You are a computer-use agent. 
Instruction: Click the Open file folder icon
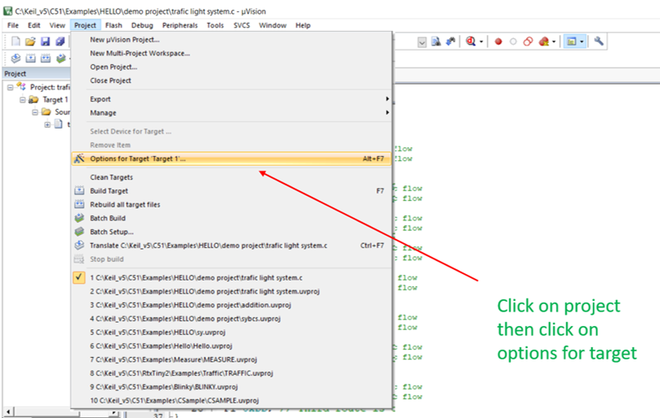pyautogui.click(x=30, y=41)
